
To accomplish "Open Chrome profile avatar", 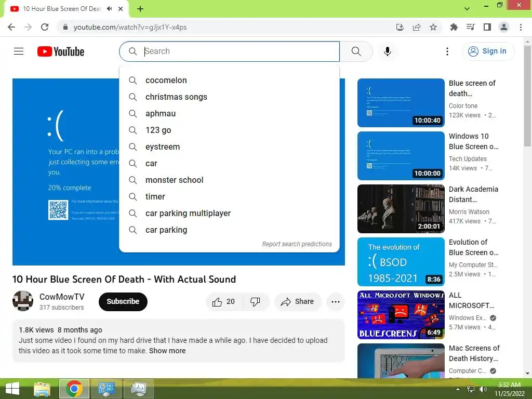I will (x=504, y=27).
